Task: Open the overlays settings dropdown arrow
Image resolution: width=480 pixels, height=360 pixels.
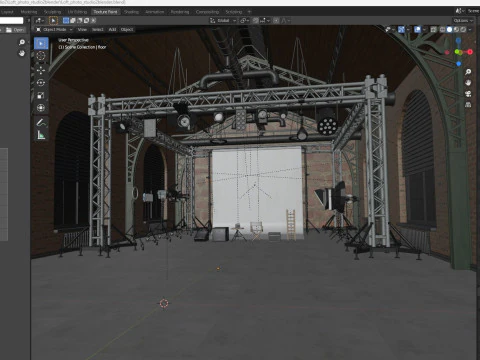Action: (425, 29)
